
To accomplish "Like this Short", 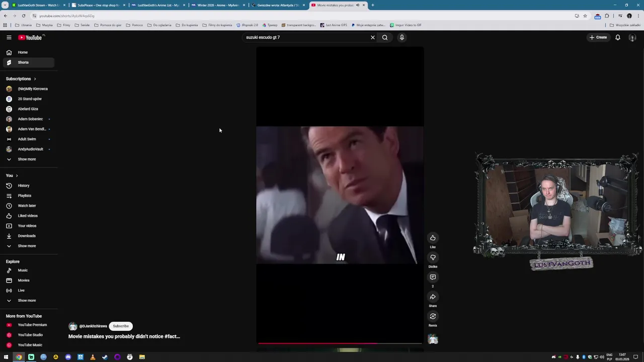I will coord(433,238).
